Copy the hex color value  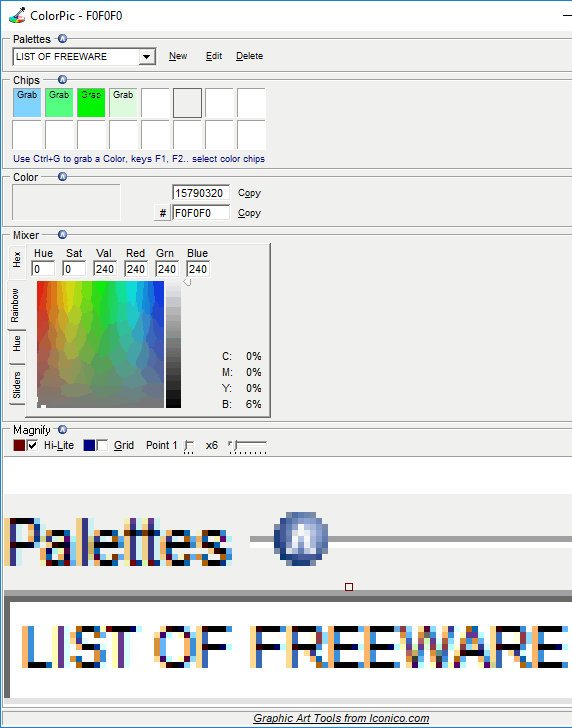coord(249,213)
